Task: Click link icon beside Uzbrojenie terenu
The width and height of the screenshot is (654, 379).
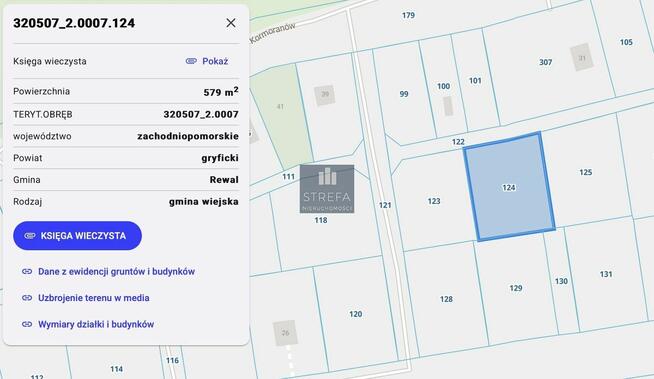Action: (27, 298)
